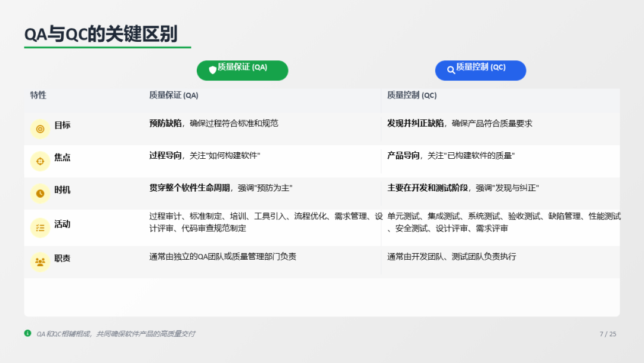The height and width of the screenshot is (363, 644).
Task: Select the clock icon beside 时机
Action: (40, 193)
